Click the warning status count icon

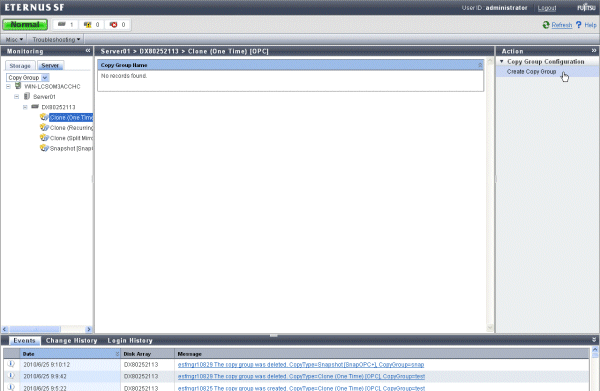pyautogui.click(x=88, y=24)
